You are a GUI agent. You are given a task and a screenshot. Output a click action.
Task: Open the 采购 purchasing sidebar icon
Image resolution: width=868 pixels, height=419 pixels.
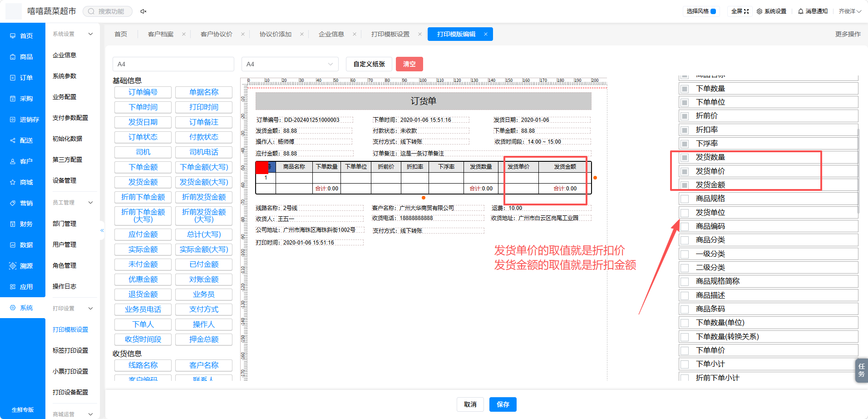point(13,99)
